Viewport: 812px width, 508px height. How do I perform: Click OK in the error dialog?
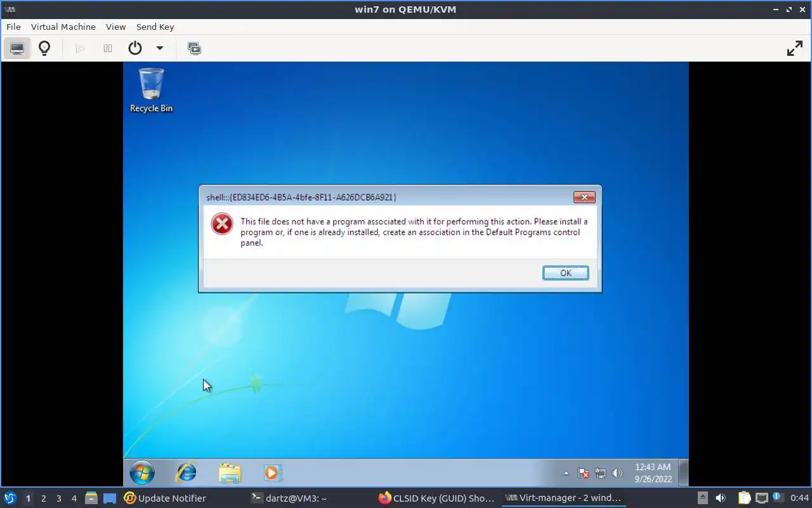point(566,273)
